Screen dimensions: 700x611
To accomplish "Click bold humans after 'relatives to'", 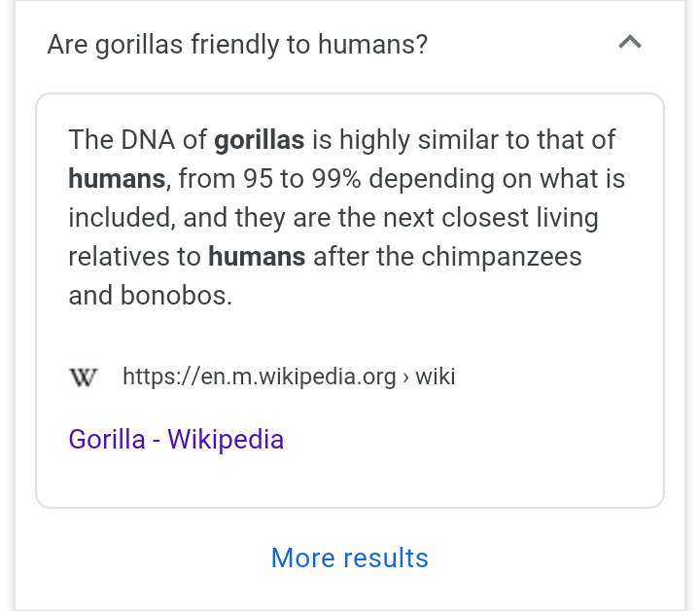I will pyautogui.click(x=257, y=257).
